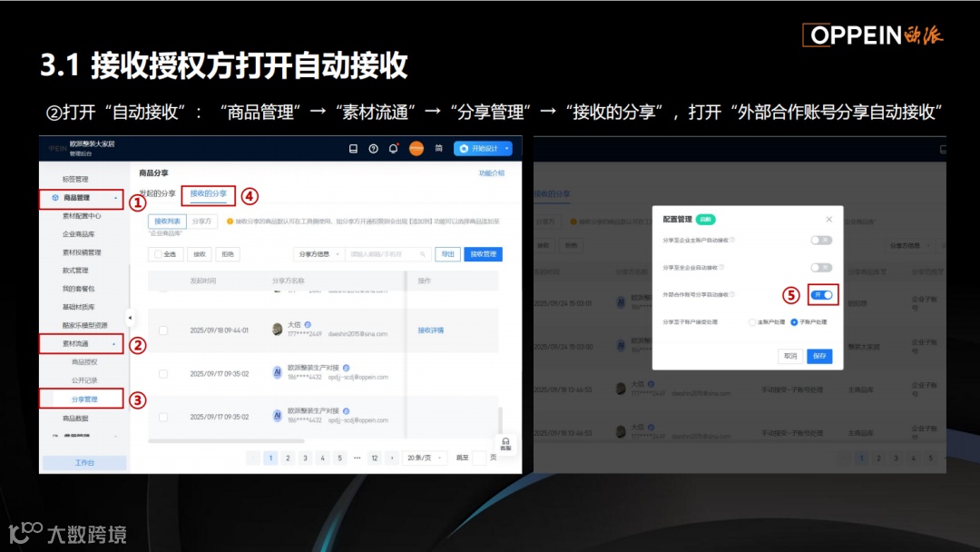The height and width of the screenshot is (552, 980).
Task: Click the 跳至 page number input
Action: pos(479,458)
